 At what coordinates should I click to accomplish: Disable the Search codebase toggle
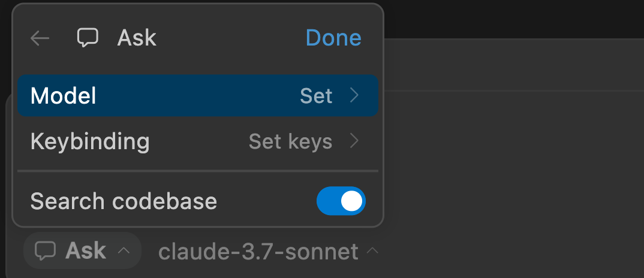click(341, 201)
